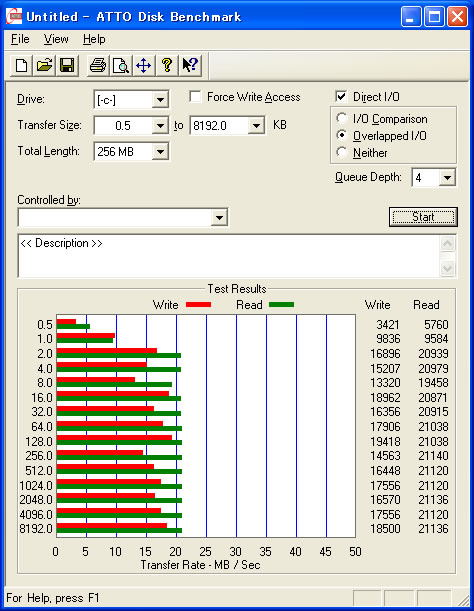Viewport: 474px width, 611px height.
Task: Open the Help menu
Action: pos(94,39)
